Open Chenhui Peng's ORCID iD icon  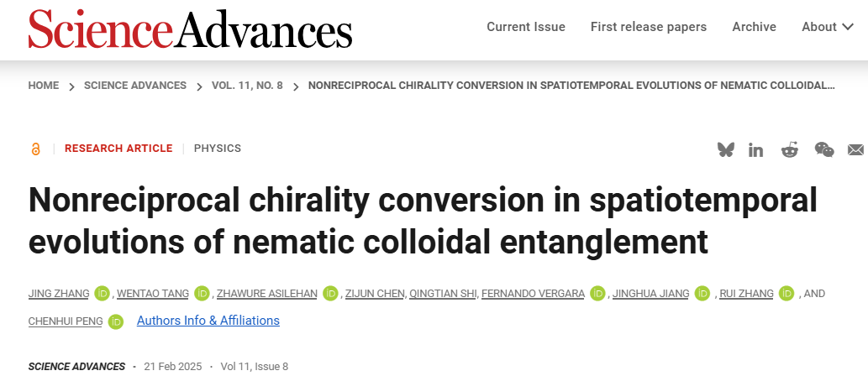pos(116,321)
